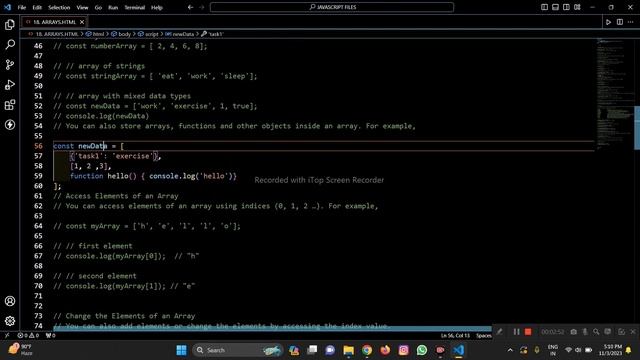This screenshot has height=360, width=640.
Task: Expand the 'task1' breadcrumb
Action: [x=213, y=34]
